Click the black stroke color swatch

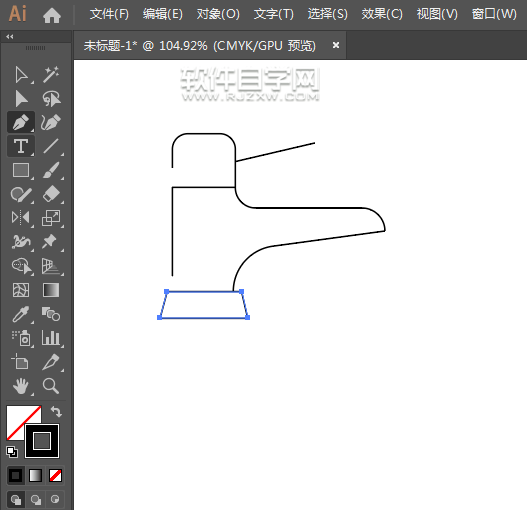click(x=42, y=441)
